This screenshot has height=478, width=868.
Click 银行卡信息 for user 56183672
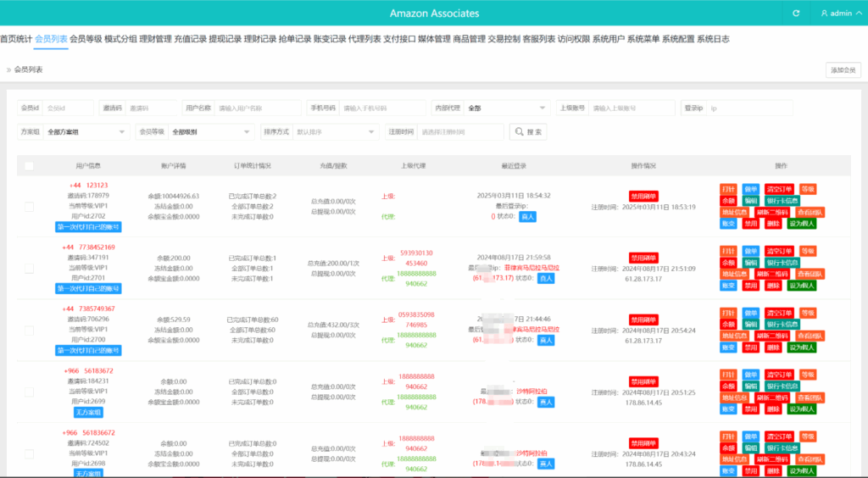(x=782, y=386)
